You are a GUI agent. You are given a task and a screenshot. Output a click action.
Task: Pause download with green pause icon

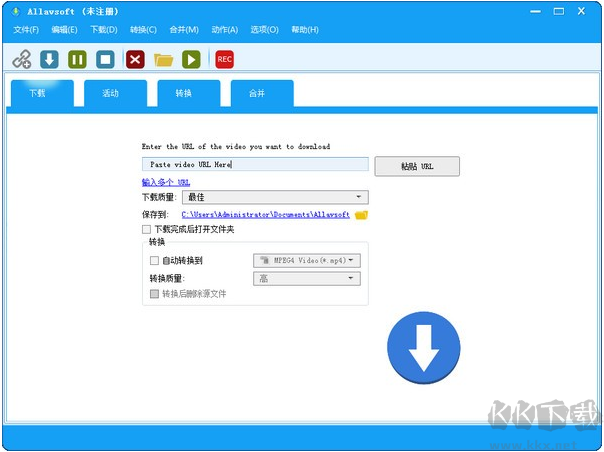(77, 59)
